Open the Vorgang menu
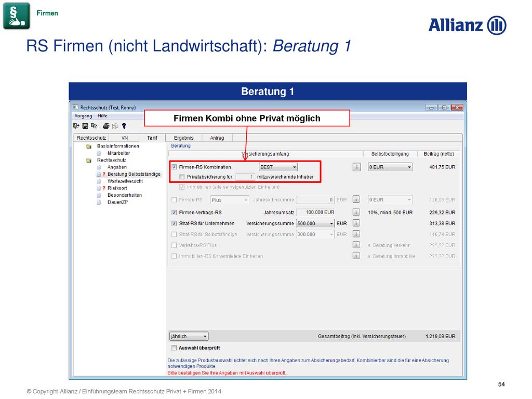This screenshot has width=532, height=399. pos(83,116)
